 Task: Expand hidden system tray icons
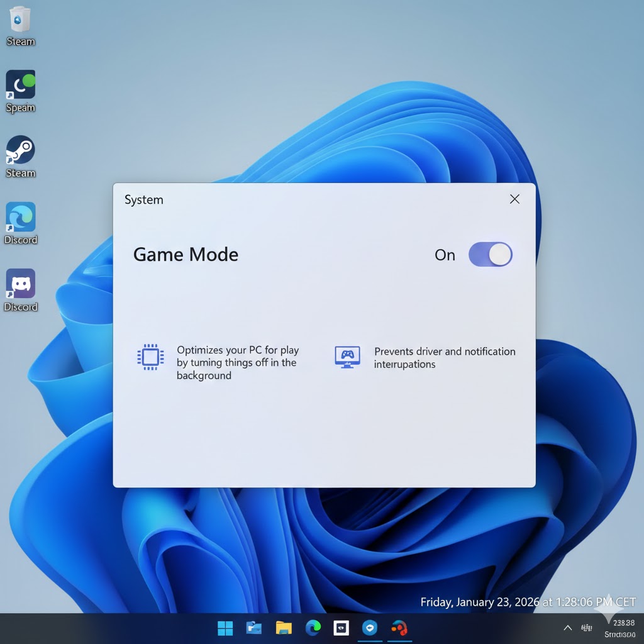click(x=567, y=628)
